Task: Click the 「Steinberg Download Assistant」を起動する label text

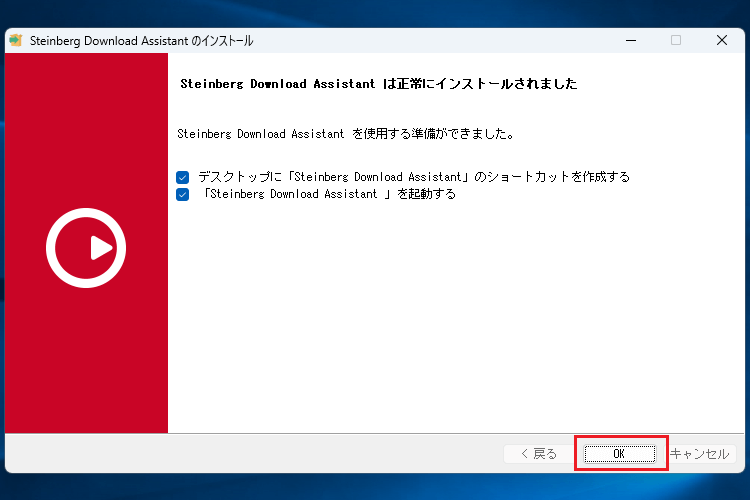Action: [328, 195]
